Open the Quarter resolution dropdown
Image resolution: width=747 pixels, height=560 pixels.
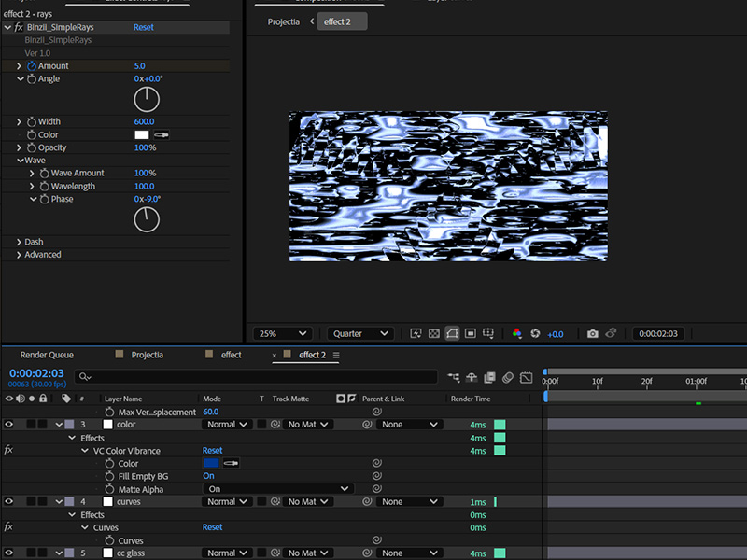point(359,333)
